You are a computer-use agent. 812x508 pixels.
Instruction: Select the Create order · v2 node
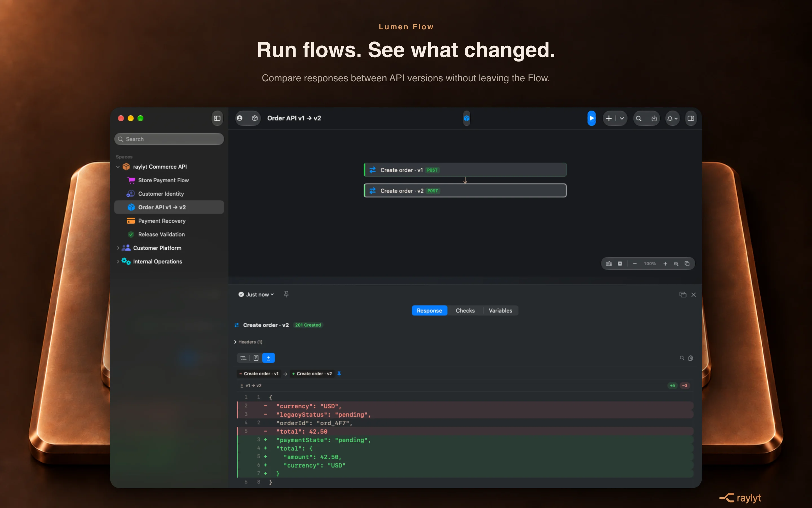[x=465, y=190]
